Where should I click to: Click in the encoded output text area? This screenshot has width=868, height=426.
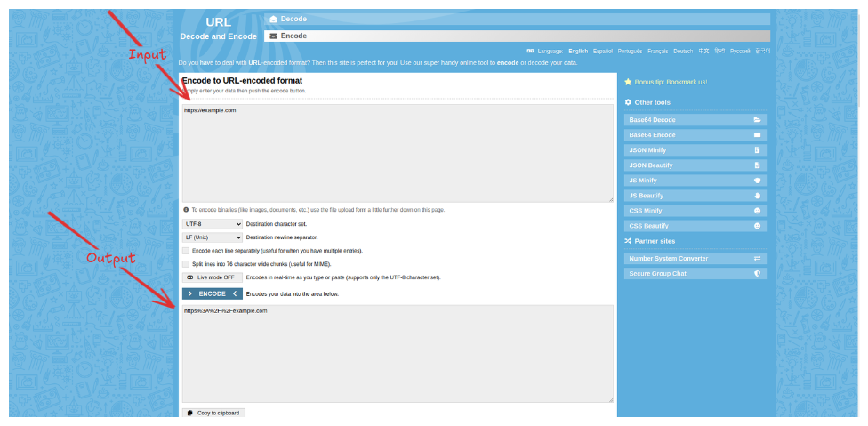point(398,354)
